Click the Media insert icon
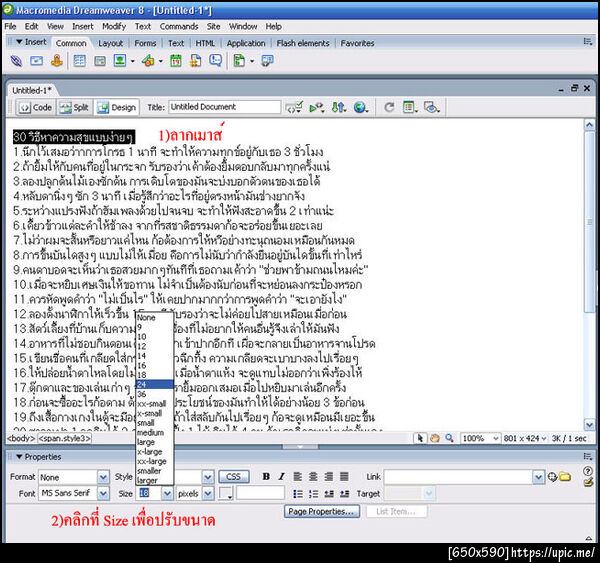This screenshot has height=563, width=600. (x=148, y=61)
